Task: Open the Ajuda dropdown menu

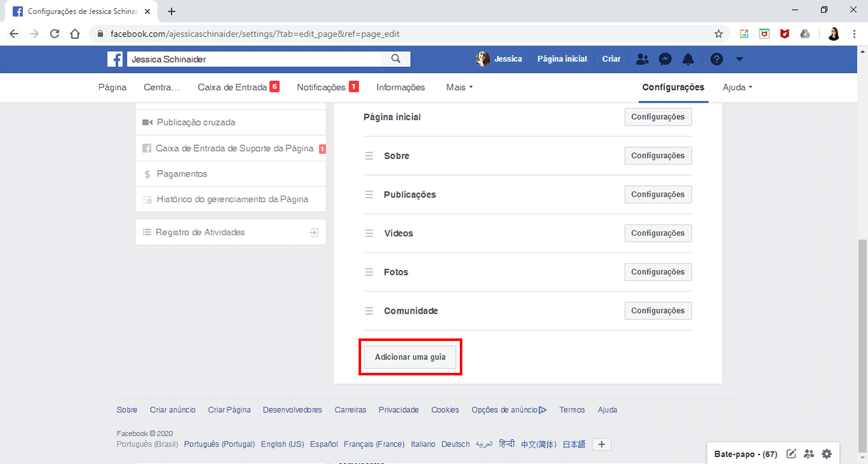Action: coord(737,87)
